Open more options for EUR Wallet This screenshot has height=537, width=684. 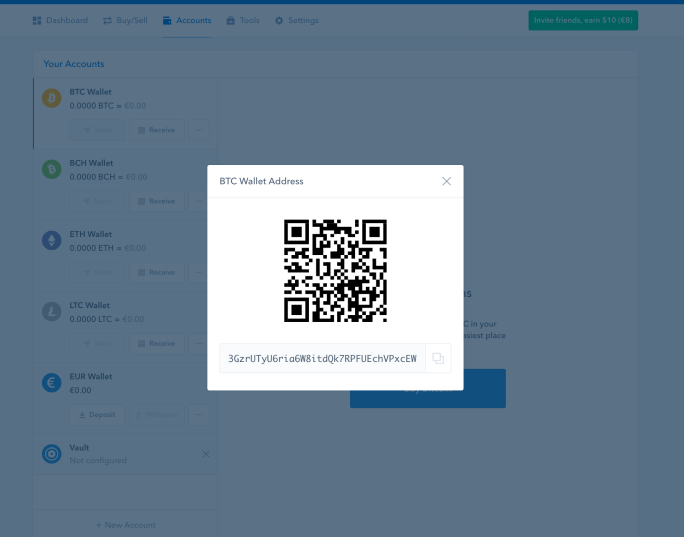pyautogui.click(x=199, y=414)
